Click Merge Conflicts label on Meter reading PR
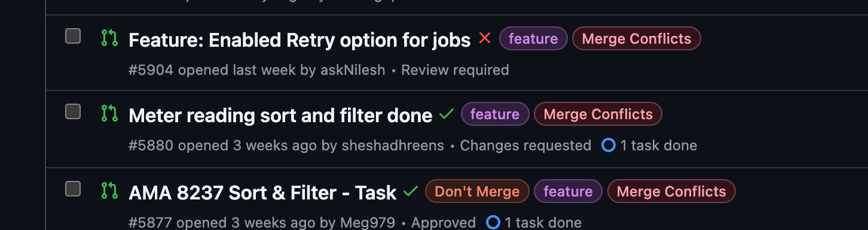 (x=598, y=114)
